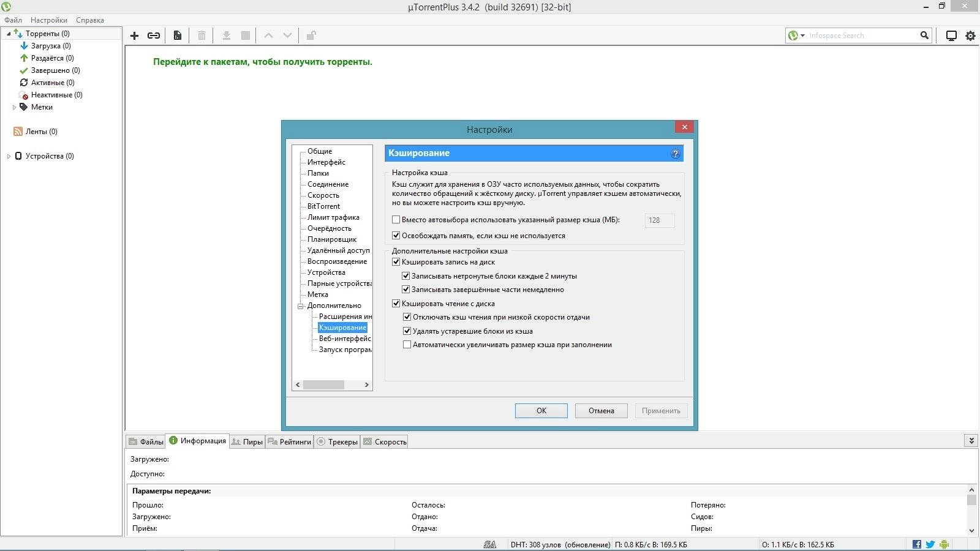980x551 pixels.
Task: Select Веб-интерфейс in settings tree
Action: pyautogui.click(x=345, y=339)
